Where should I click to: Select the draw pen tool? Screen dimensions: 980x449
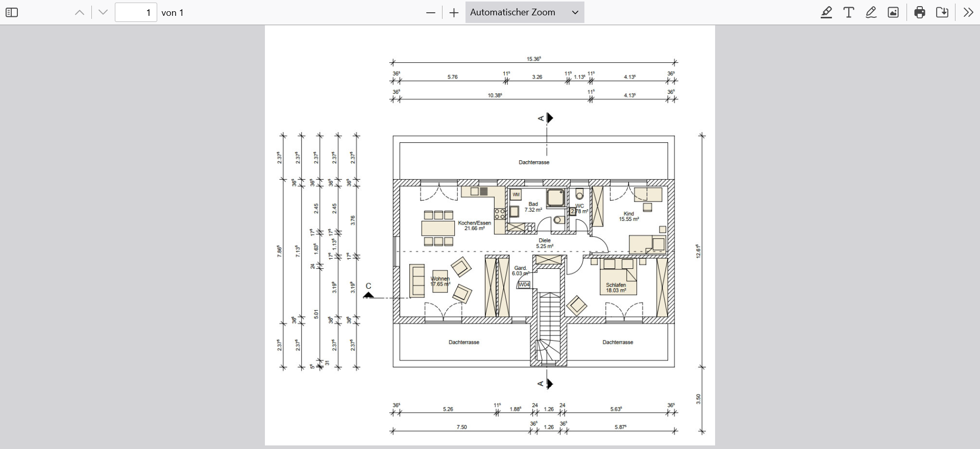click(871, 13)
